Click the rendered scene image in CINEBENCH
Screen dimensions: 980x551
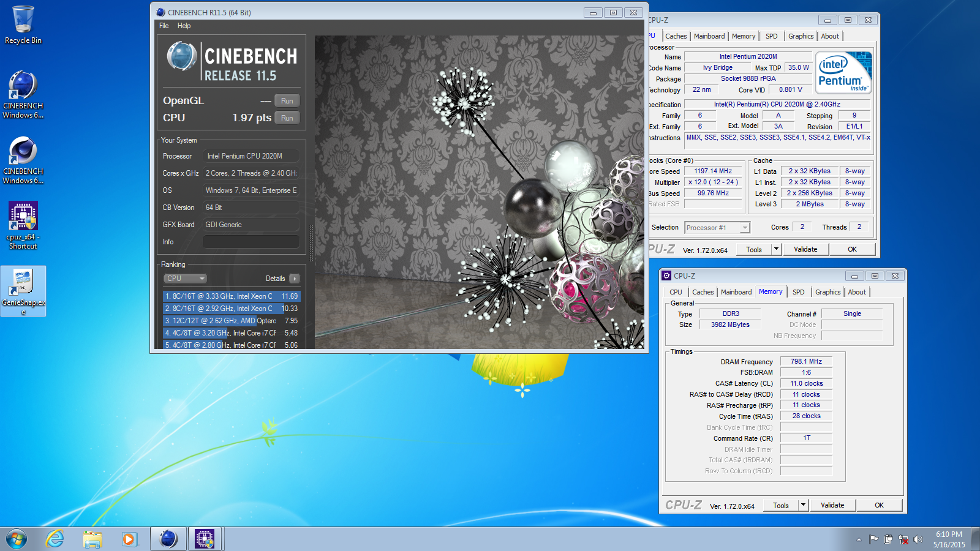[479, 192]
